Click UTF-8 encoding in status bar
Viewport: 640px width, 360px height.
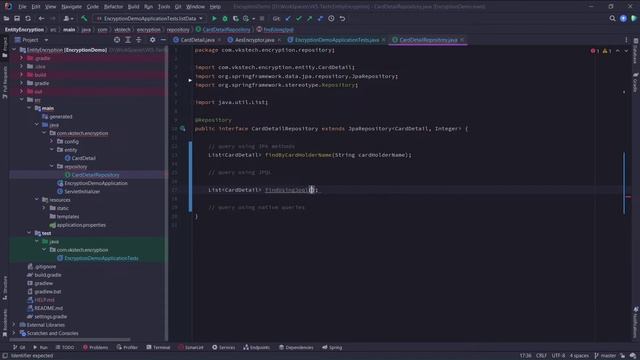pyautogui.click(x=558, y=356)
